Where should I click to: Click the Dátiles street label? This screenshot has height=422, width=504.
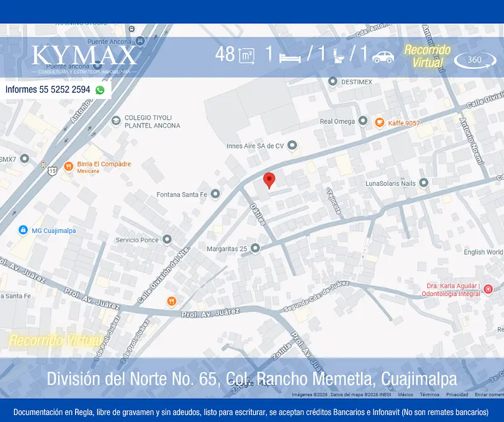pos(258,214)
